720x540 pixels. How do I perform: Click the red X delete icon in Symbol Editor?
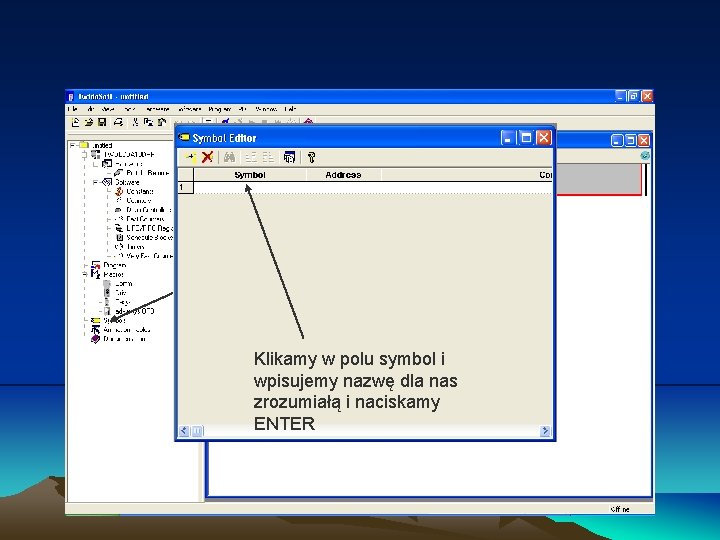[208, 157]
